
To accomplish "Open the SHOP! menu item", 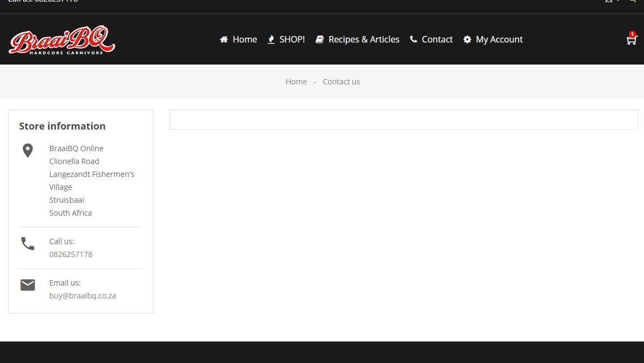I will pyautogui.click(x=292, y=39).
